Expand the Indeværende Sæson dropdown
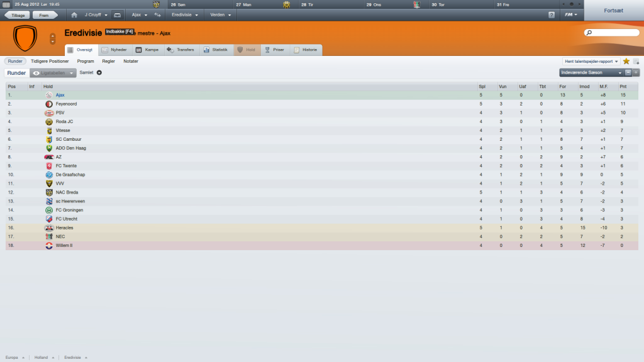The image size is (644, 362). tap(591, 73)
